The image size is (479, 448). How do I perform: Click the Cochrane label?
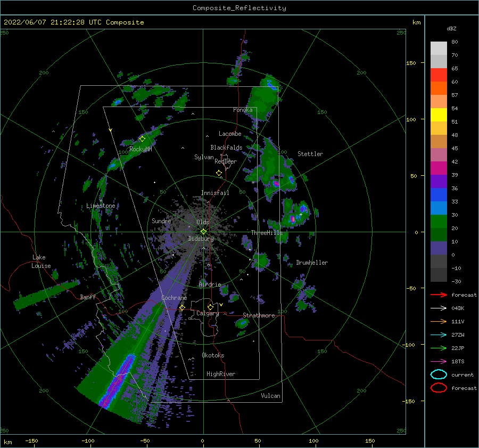[x=174, y=298]
